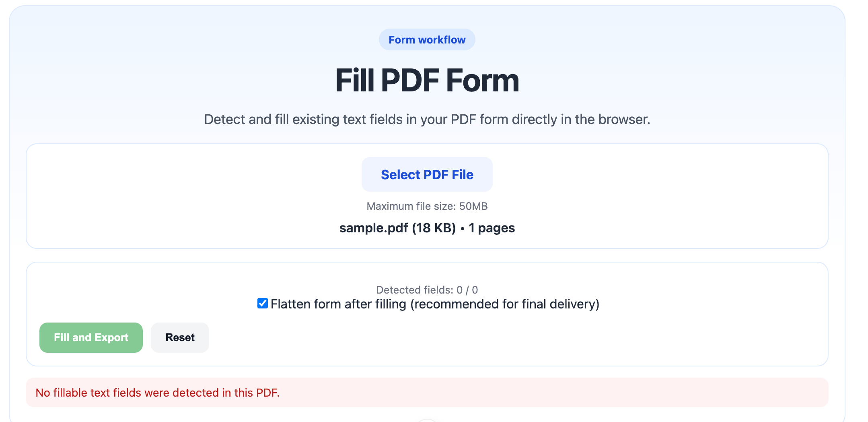The image size is (868, 422).
Task: Click the partially visible circle at page bottom
Action: 428,420
